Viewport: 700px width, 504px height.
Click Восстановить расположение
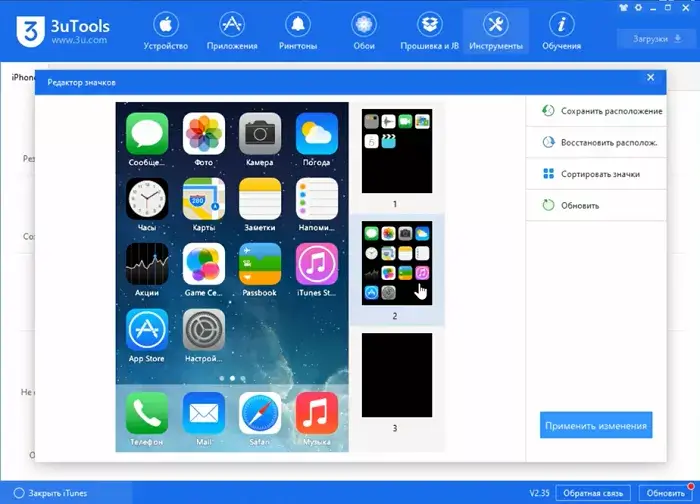(596, 142)
